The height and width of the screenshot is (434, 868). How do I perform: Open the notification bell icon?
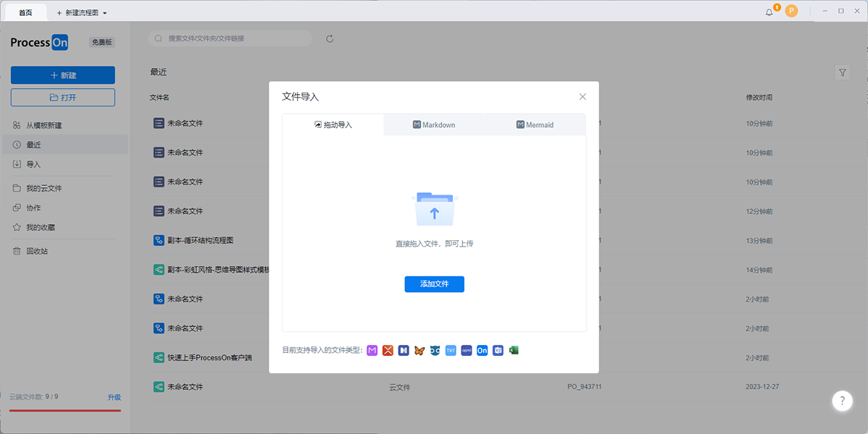(x=768, y=11)
